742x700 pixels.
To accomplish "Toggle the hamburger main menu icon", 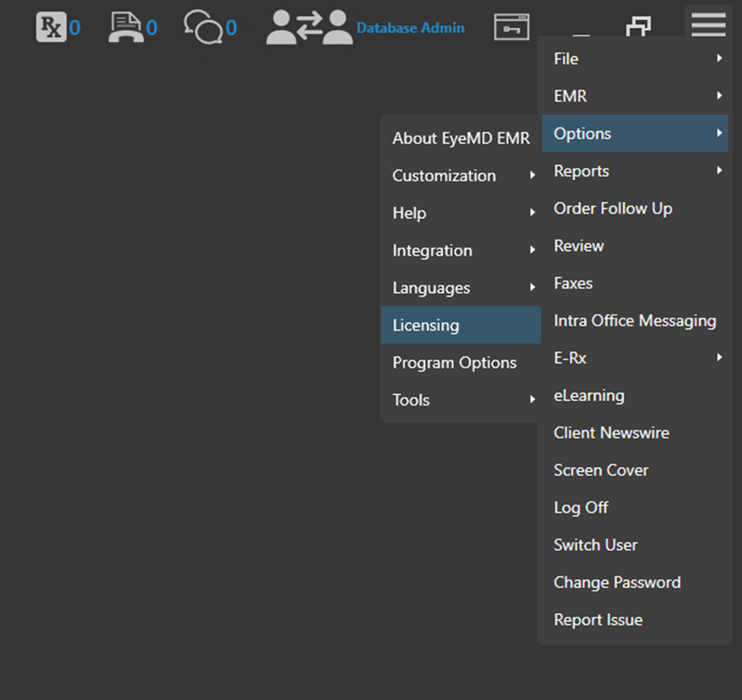I will pos(708,24).
